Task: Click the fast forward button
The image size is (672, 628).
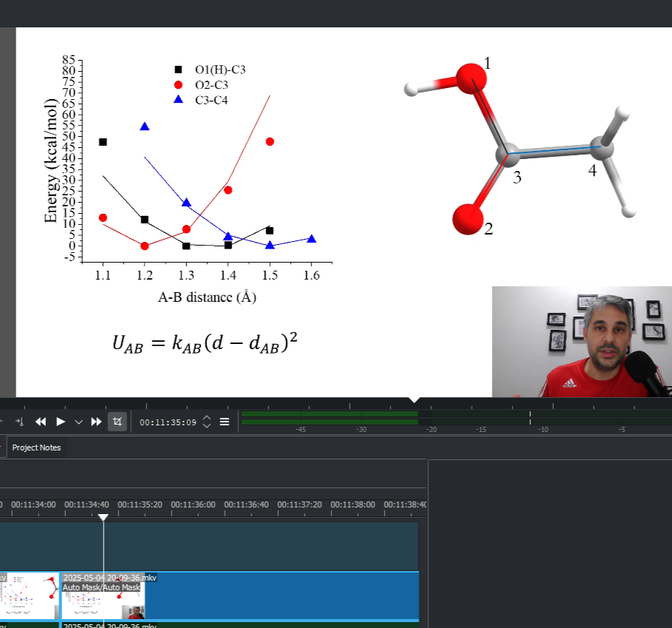Action: pos(96,422)
